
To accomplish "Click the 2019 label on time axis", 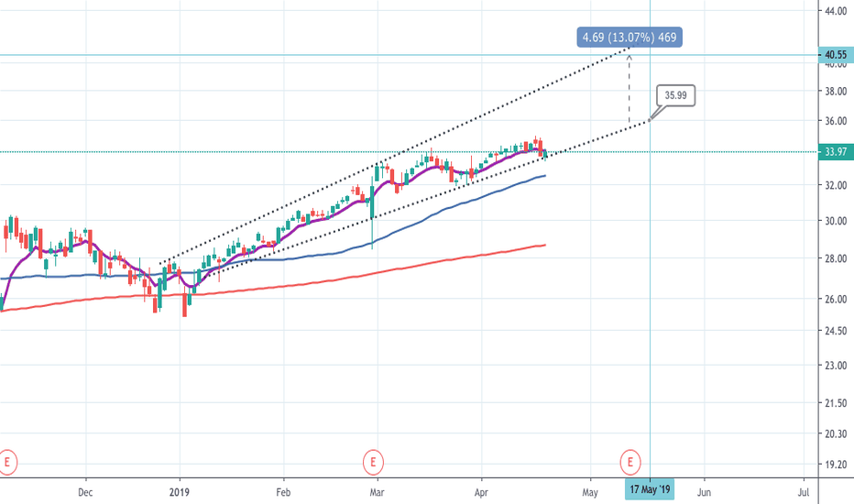I will pyautogui.click(x=180, y=493).
